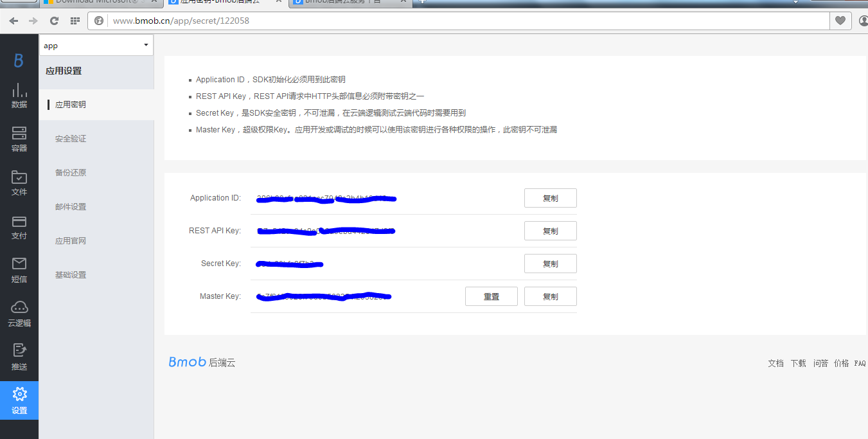Click the Bmob B logo in sidebar
The width and height of the screenshot is (868, 439).
19,60
